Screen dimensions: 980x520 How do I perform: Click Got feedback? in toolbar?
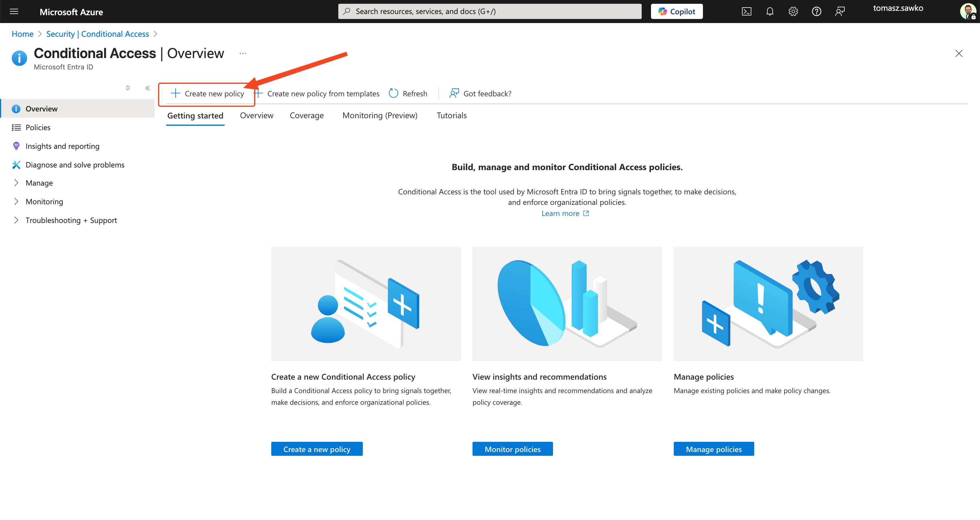point(480,94)
